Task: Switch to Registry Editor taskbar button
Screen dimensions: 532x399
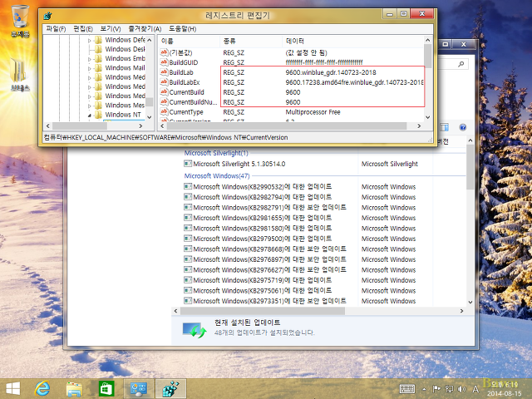Action: click(170, 388)
